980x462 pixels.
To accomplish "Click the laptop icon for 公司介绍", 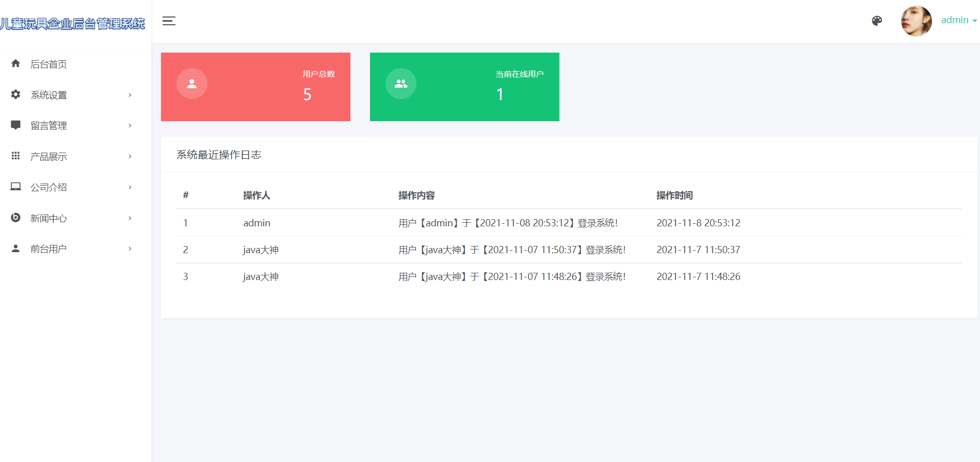I will click(15, 187).
